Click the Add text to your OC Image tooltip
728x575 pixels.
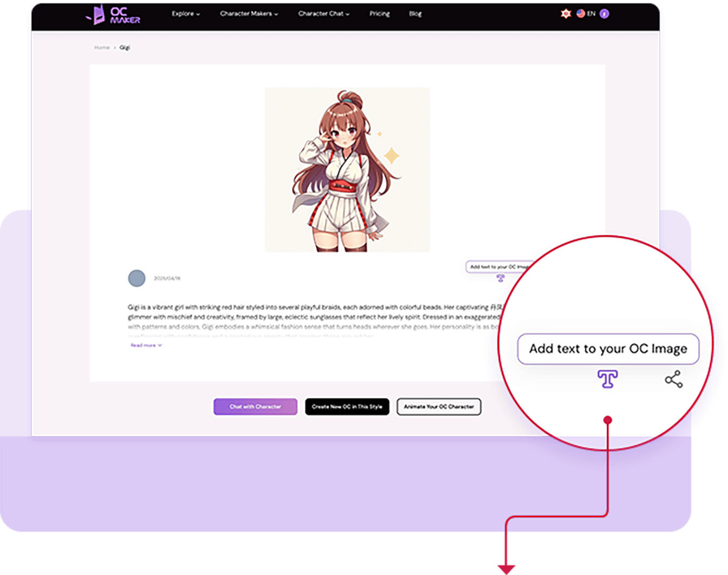click(x=608, y=349)
